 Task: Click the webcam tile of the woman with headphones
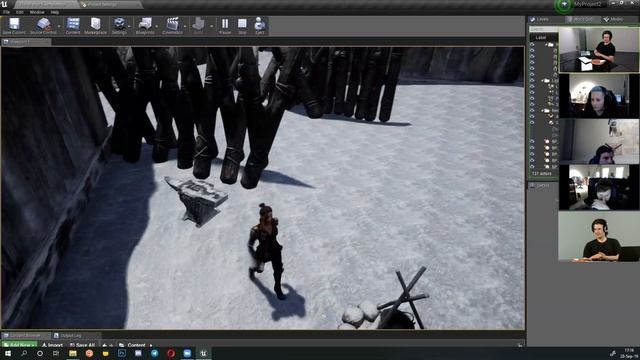[598, 96]
